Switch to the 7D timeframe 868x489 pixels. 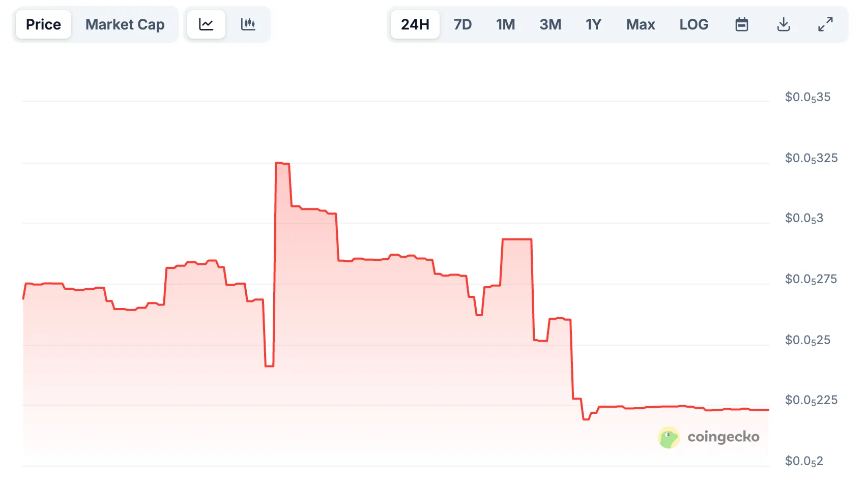[462, 24]
